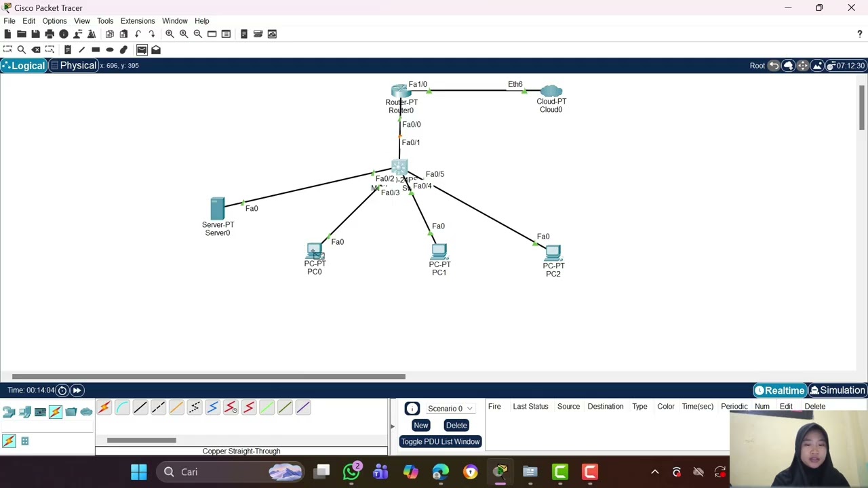This screenshot has width=868, height=488.
Task: Click the environment time 07:12:30 button
Action: pyautogui.click(x=846, y=66)
